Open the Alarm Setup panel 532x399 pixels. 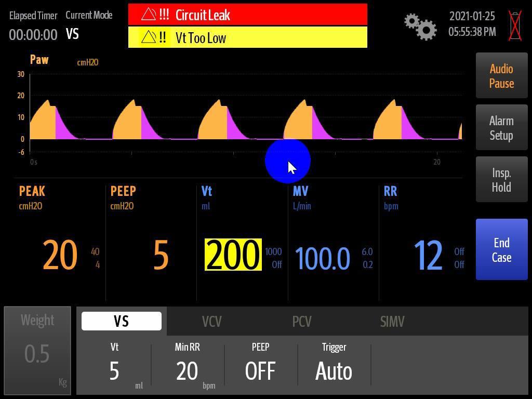click(501, 128)
